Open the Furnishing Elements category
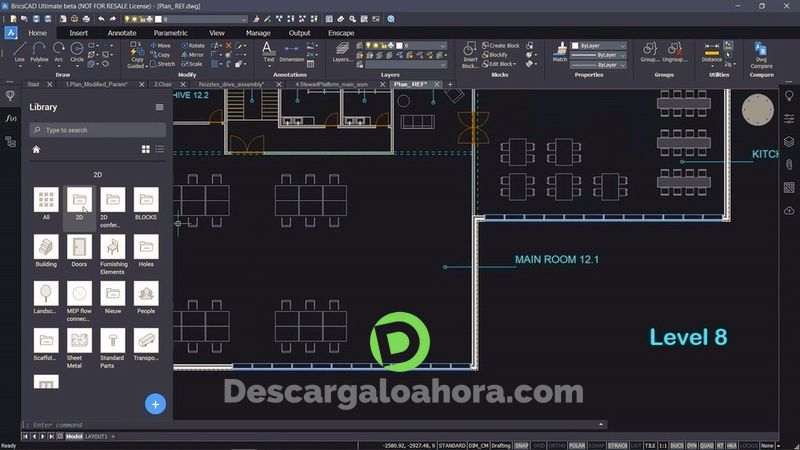Viewport: 800px width, 450px height. click(x=113, y=254)
